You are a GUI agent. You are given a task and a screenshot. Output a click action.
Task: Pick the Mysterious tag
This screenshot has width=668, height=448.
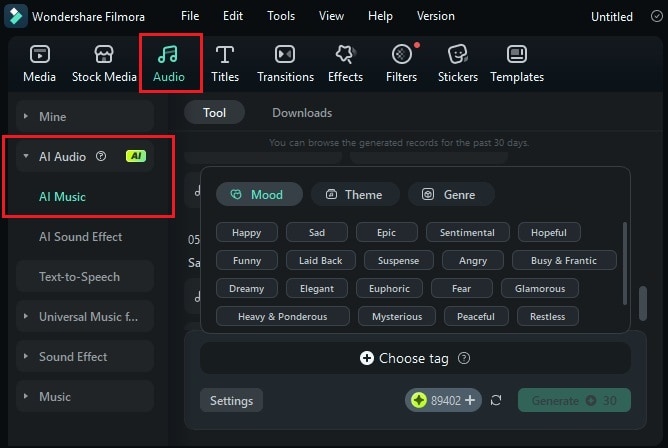tap(397, 316)
